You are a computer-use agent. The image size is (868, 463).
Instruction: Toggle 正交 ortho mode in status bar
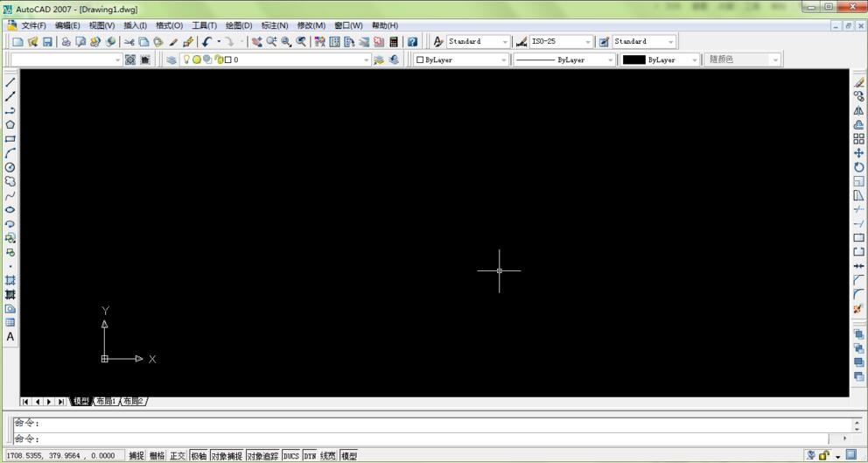click(178, 456)
